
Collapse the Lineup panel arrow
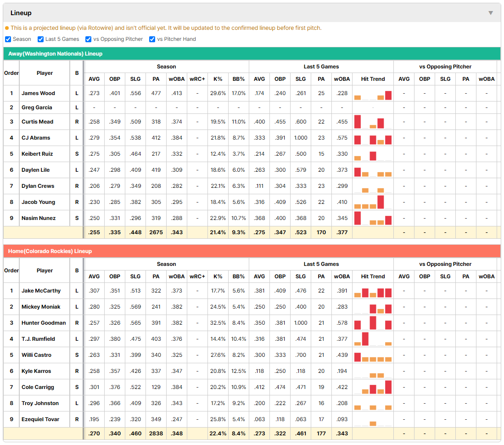coord(491,13)
